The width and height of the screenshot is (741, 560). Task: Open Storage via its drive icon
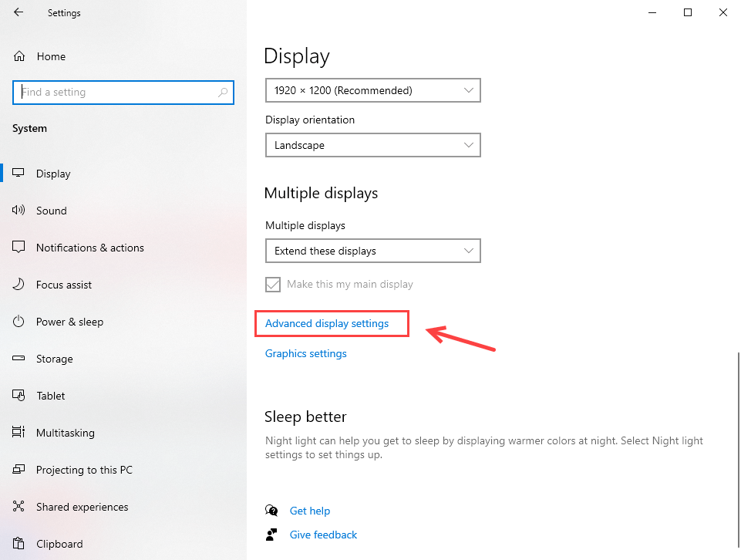[19, 358]
